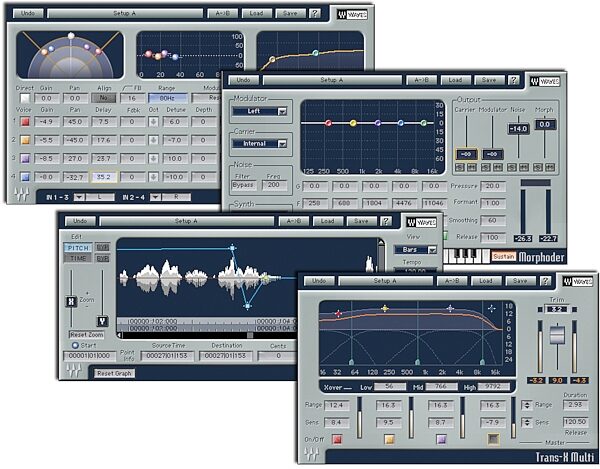Click the Waves bars icon in Trans-X Multi
Image resolution: width=600 pixels, height=469 pixels.
click(x=312, y=454)
